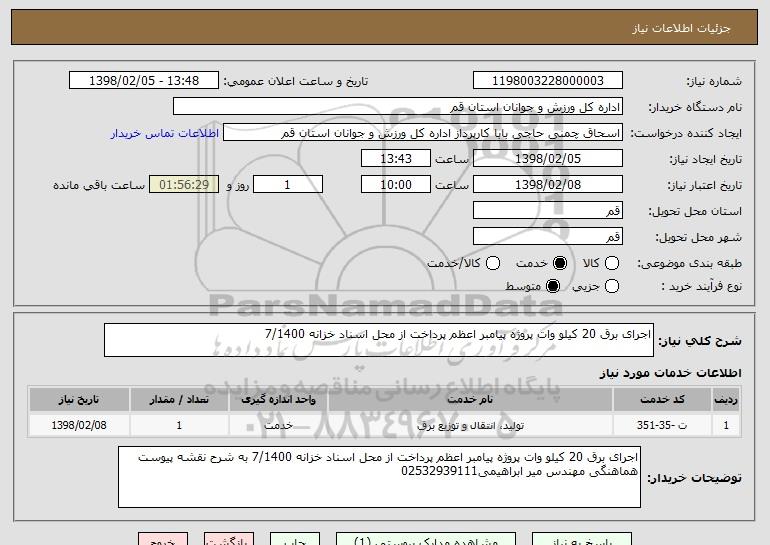Click the نام دستگاه خریدار label
770x545 pixels.
pos(695,107)
